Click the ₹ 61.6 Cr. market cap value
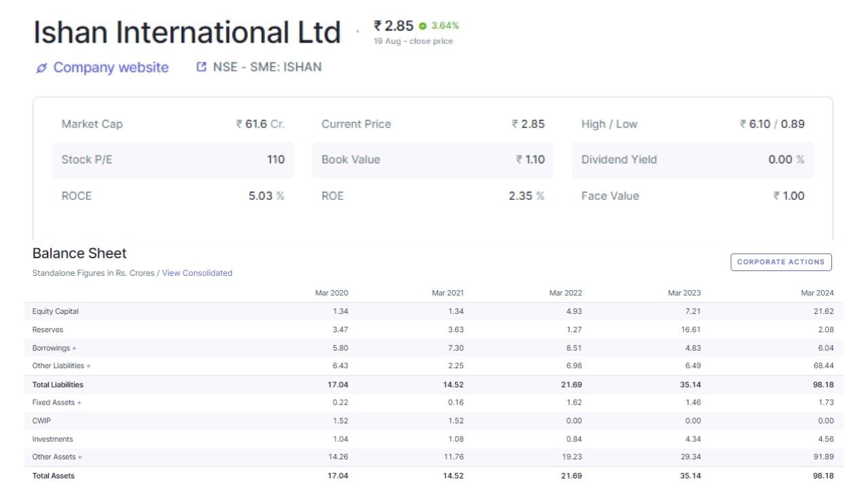Viewport: 868px width, 488px height. point(260,124)
